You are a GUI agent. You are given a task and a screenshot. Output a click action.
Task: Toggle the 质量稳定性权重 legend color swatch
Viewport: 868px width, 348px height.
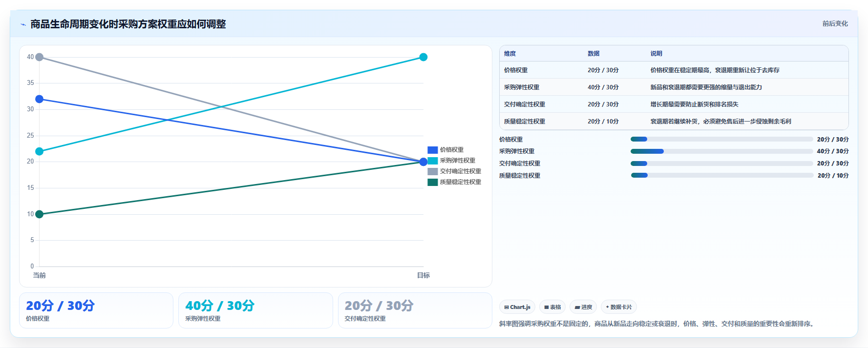click(432, 182)
